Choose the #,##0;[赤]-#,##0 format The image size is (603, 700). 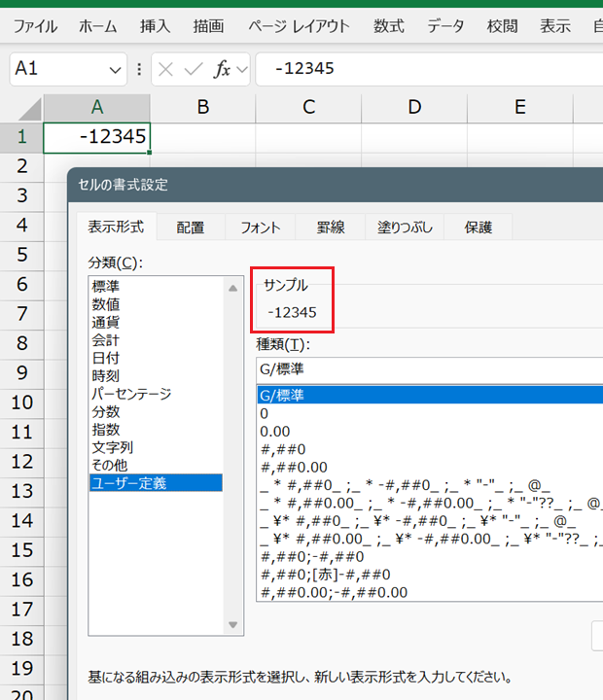(324, 574)
